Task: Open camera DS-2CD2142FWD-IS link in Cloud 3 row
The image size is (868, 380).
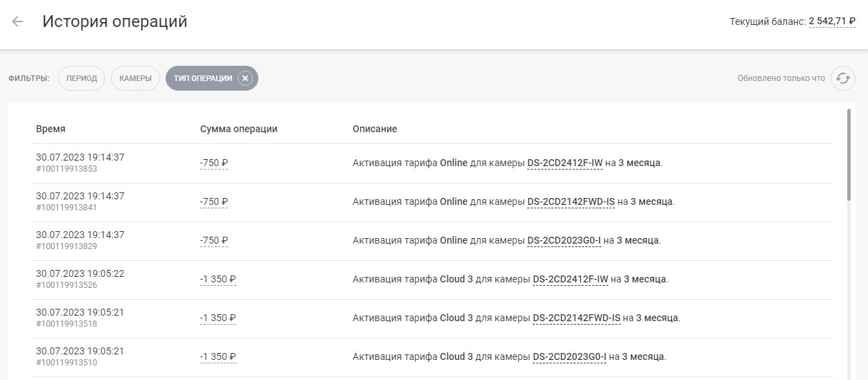Action: click(x=576, y=318)
